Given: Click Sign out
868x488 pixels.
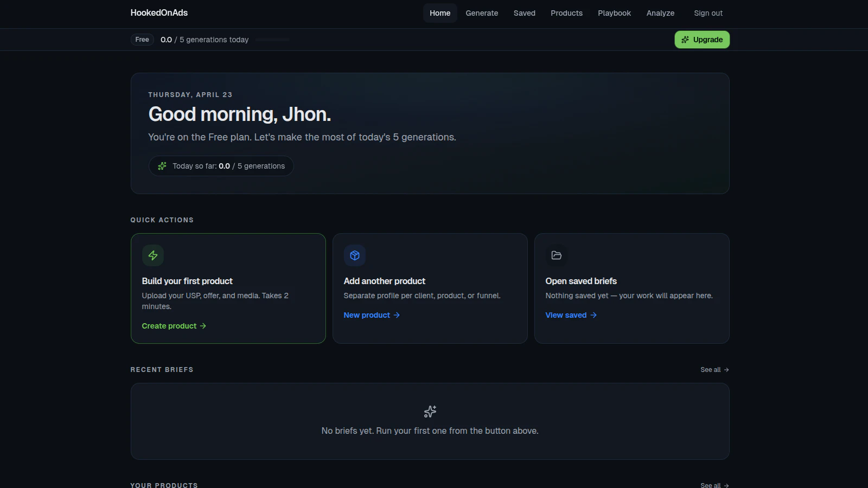Looking at the screenshot, I should click(x=708, y=13).
